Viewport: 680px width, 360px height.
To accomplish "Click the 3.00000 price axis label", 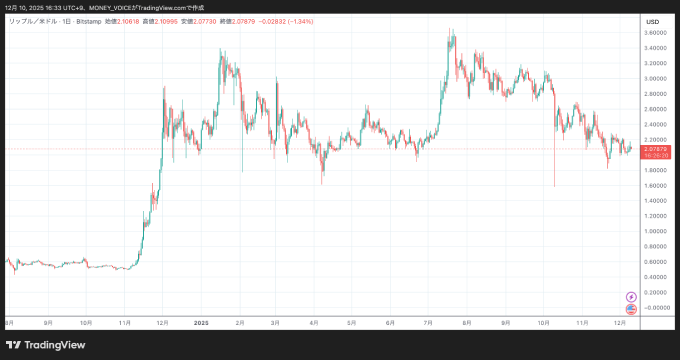I will tap(655, 79).
